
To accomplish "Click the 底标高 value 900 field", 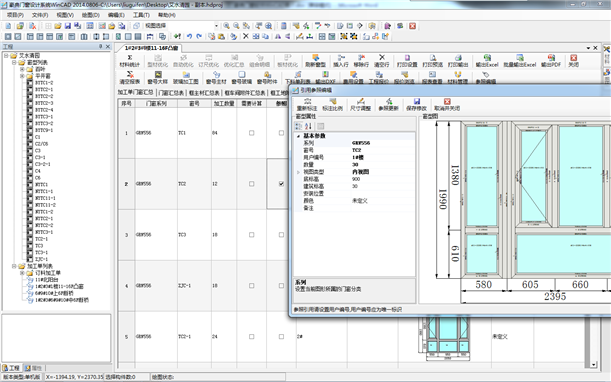I will click(383, 179).
